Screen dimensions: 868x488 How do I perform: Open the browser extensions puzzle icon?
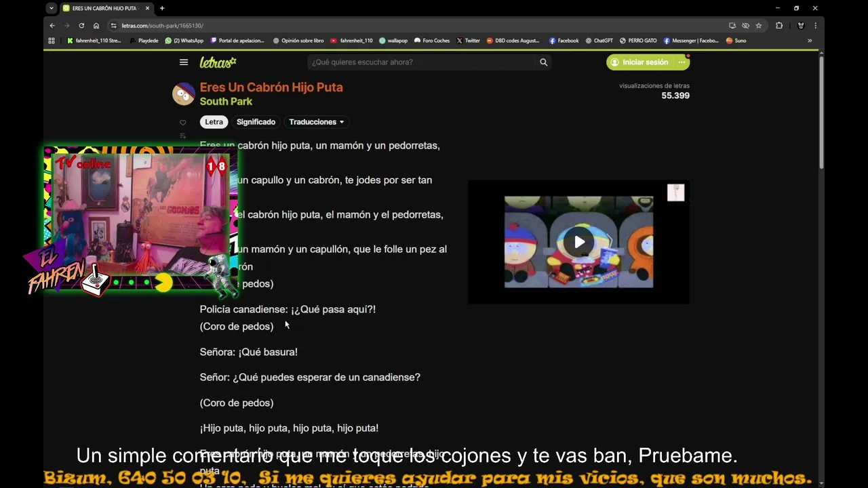click(x=779, y=26)
